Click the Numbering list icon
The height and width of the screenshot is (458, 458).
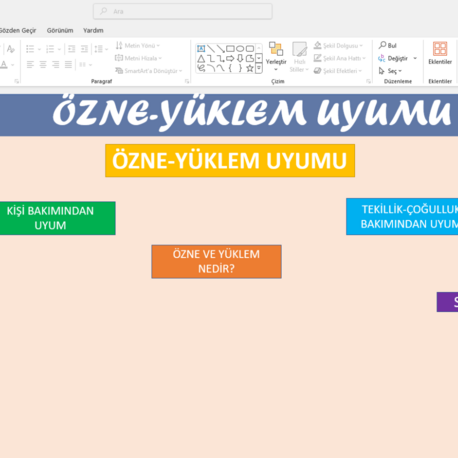coord(50,49)
